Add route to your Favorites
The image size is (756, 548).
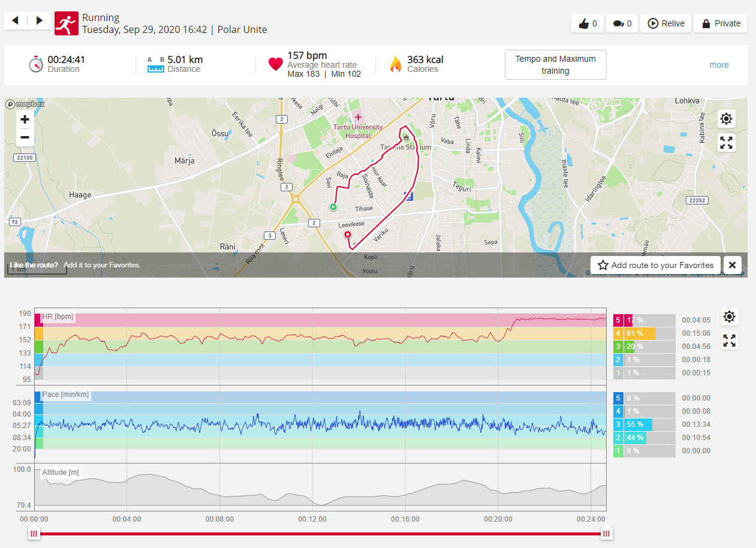655,265
